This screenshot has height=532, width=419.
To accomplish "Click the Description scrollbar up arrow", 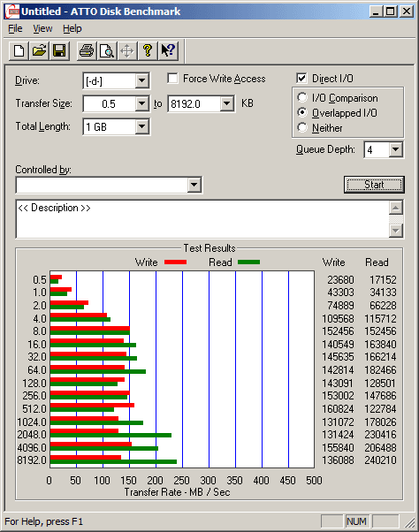I will [396, 208].
